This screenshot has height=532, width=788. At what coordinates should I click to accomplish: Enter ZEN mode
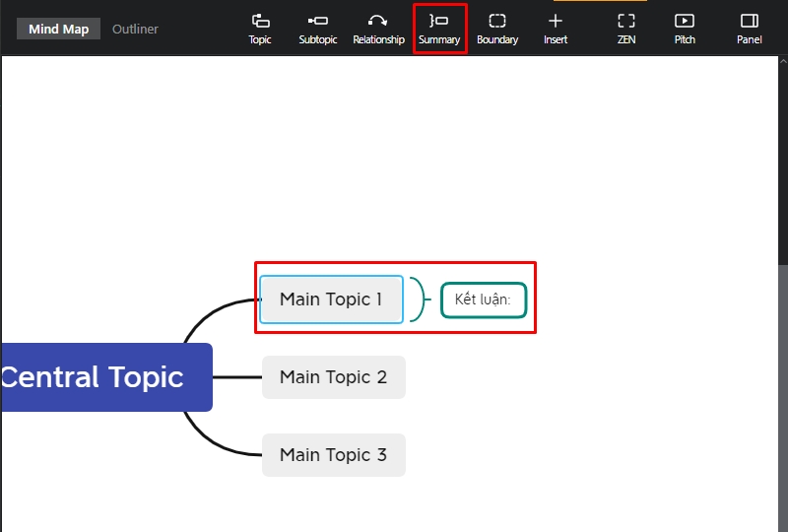pyautogui.click(x=626, y=30)
